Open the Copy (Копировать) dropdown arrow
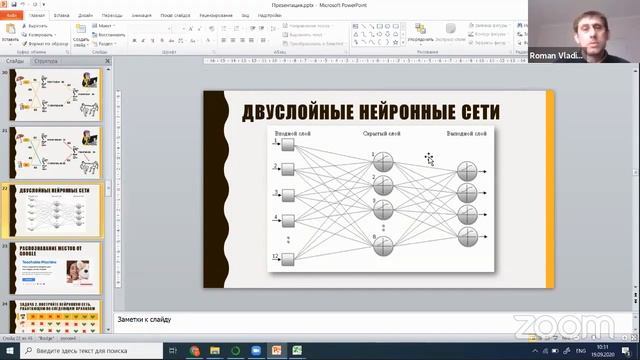Image resolution: width=640 pixels, height=360 pixels. point(56,35)
